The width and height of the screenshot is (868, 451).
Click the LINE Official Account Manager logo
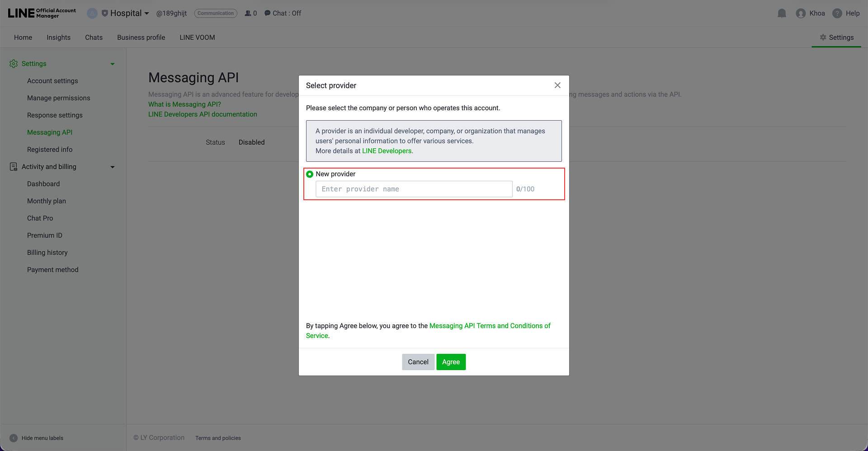41,13
